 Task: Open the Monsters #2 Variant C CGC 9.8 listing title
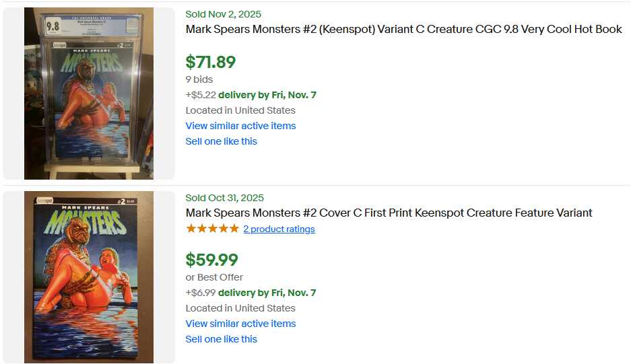pos(403,30)
